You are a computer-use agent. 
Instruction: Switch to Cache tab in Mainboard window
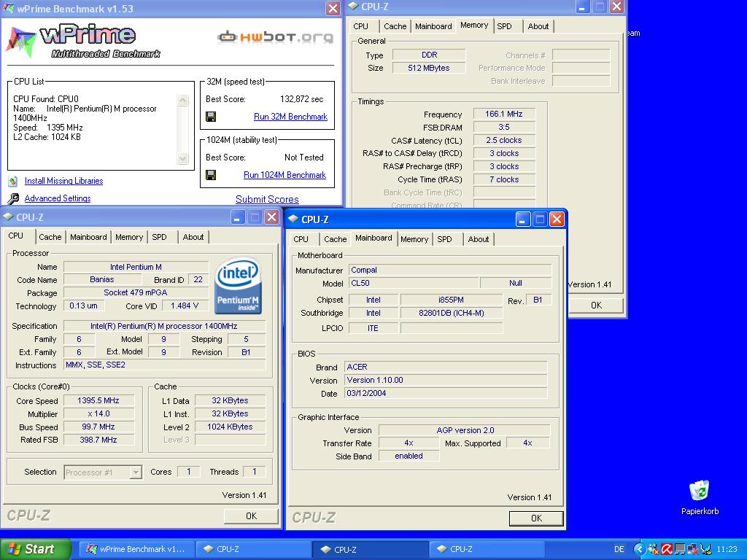click(x=335, y=239)
